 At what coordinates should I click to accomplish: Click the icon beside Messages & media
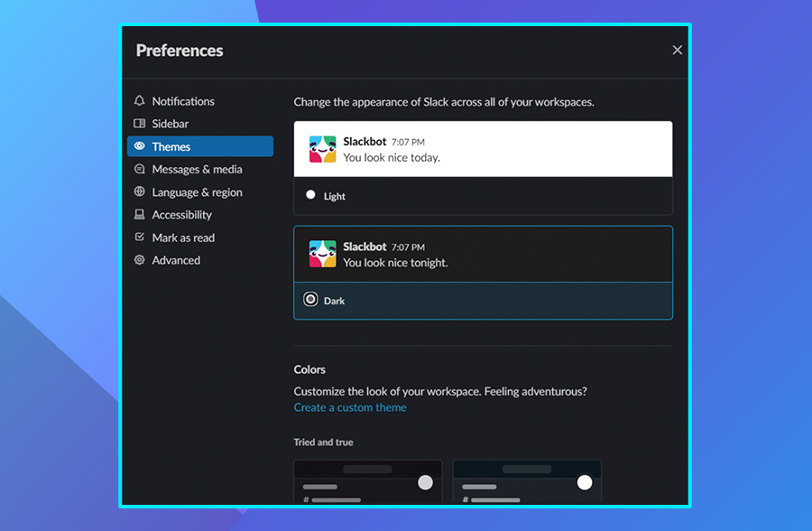click(139, 169)
